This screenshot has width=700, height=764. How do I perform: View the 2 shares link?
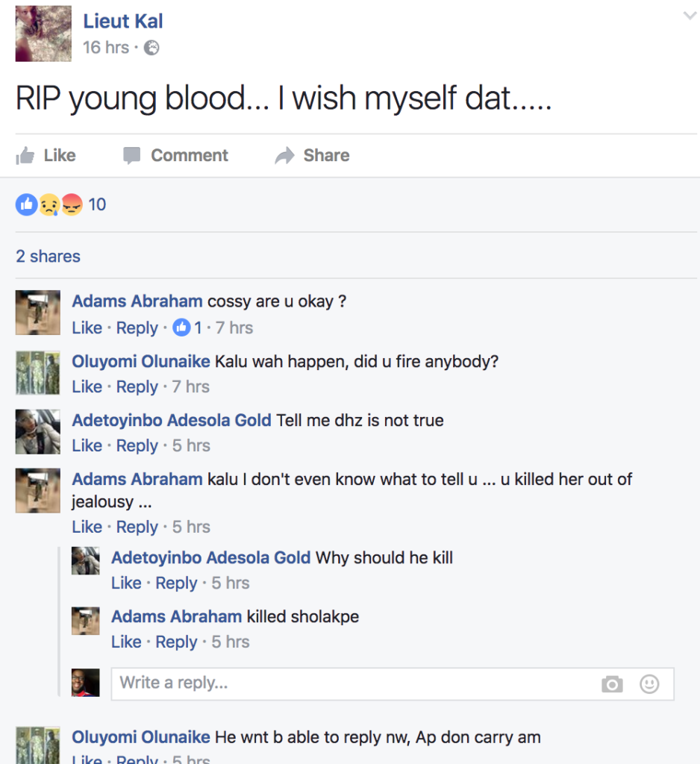(48, 256)
